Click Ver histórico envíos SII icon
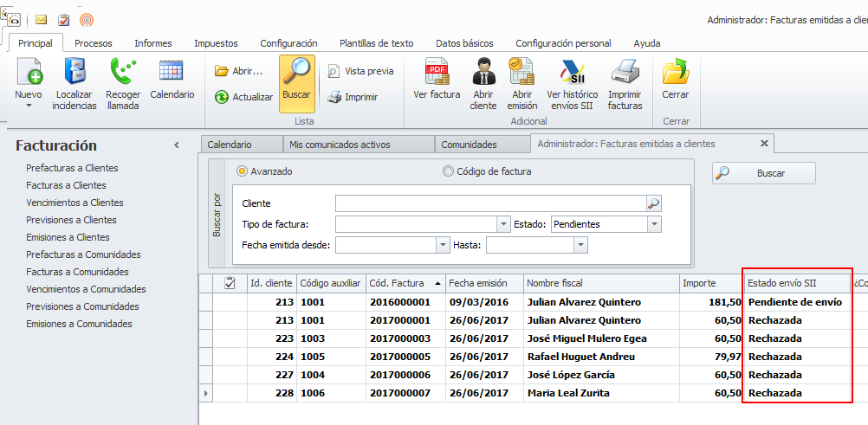 coord(572,72)
